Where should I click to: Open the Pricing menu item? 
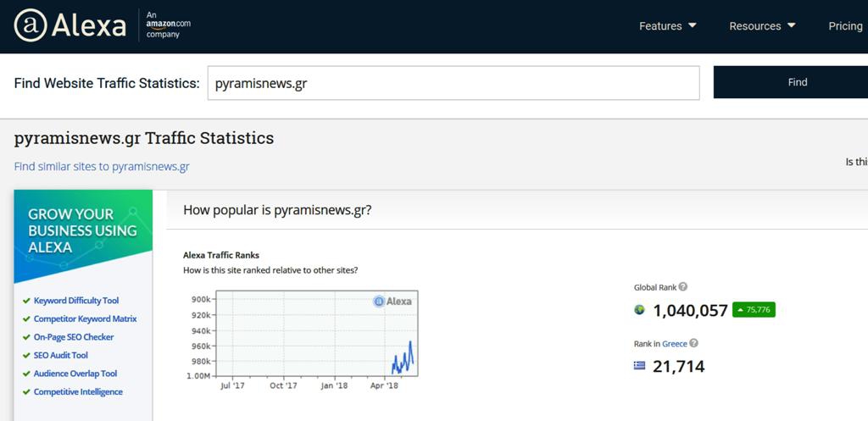coord(845,26)
